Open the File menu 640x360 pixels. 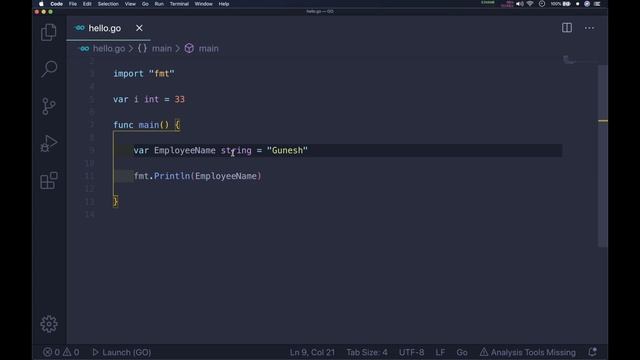click(x=73, y=4)
